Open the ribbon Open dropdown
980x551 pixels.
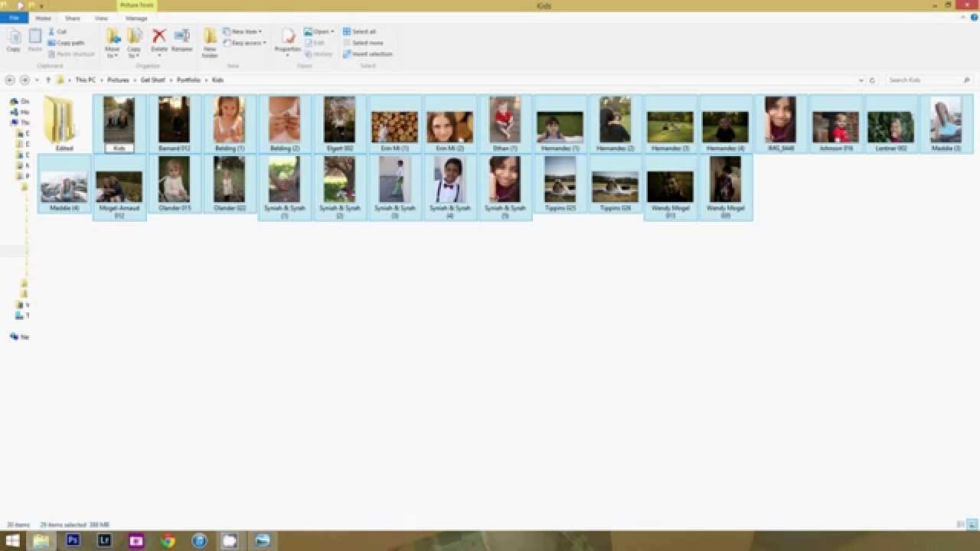319,31
